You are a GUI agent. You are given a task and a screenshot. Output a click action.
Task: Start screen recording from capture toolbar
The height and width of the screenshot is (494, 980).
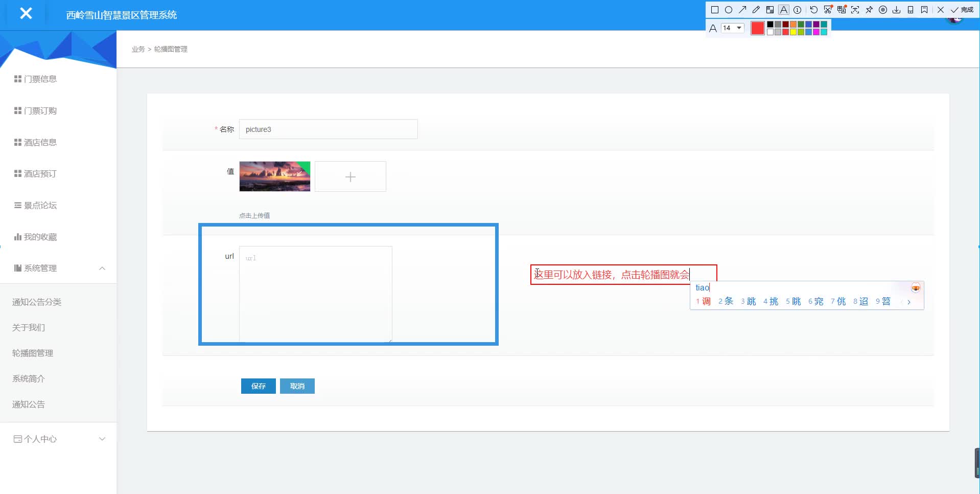(x=883, y=10)
